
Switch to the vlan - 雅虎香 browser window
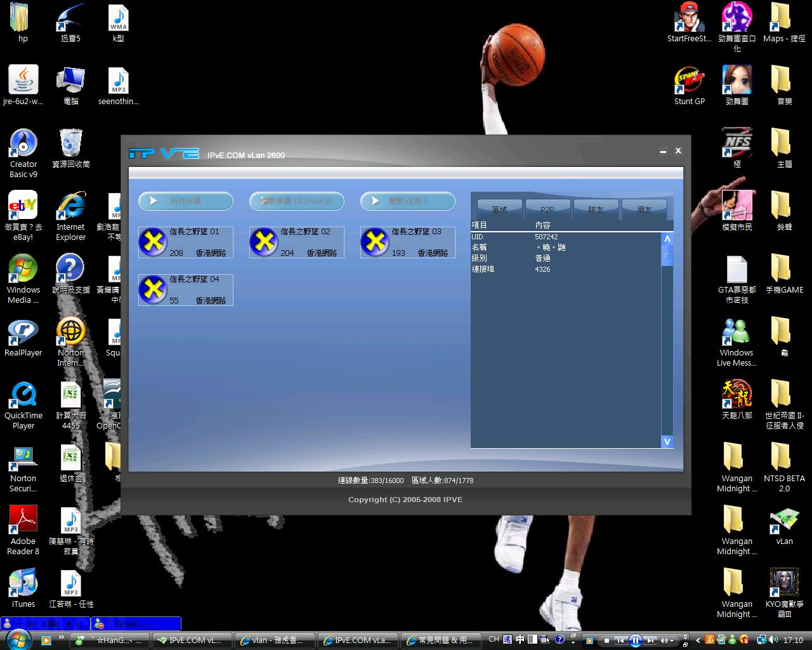coord(275,640)
